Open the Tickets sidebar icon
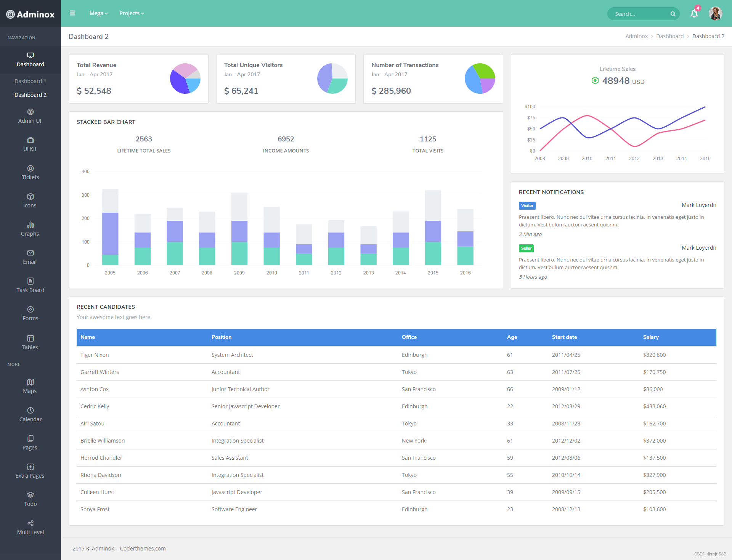Viewport: 732px width, 560px height. click(x=30, y=168)
